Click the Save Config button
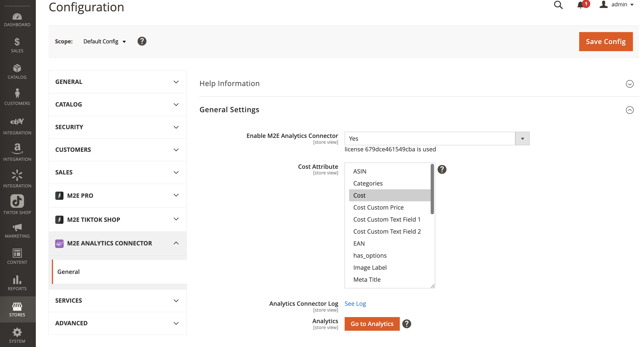This screenshot has height=347, width=644. pos(606,41)
